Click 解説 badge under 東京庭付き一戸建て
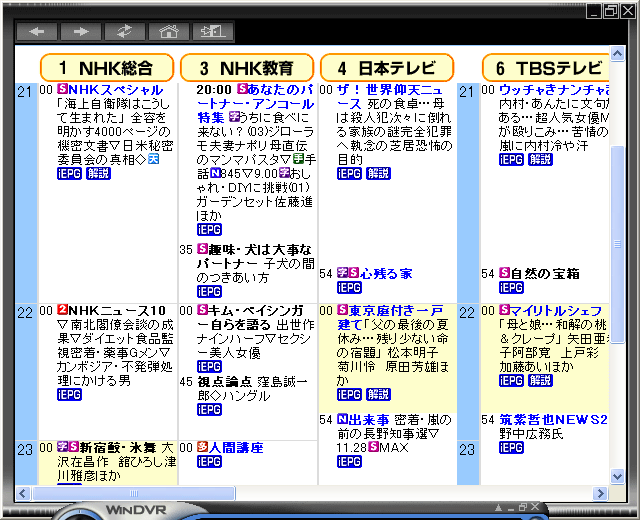The height and width of the screenshot is (520, 640). (x=378, y=395)
